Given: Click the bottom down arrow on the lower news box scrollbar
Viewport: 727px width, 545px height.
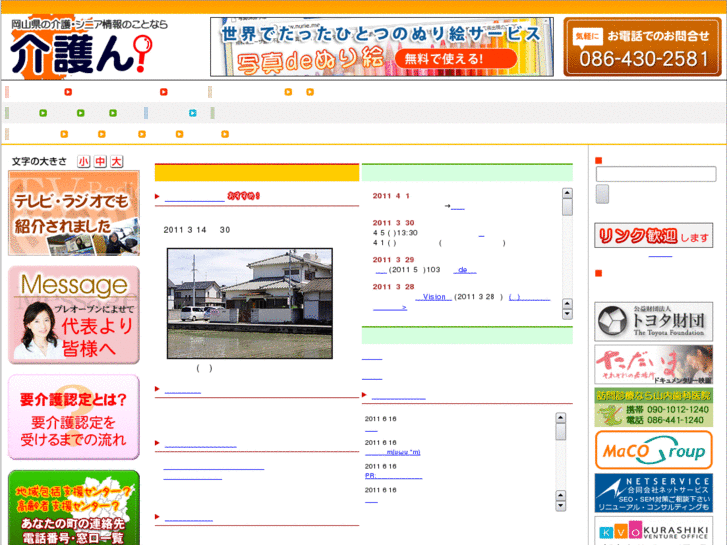Looking at the screenshot, I should [561, 506].
